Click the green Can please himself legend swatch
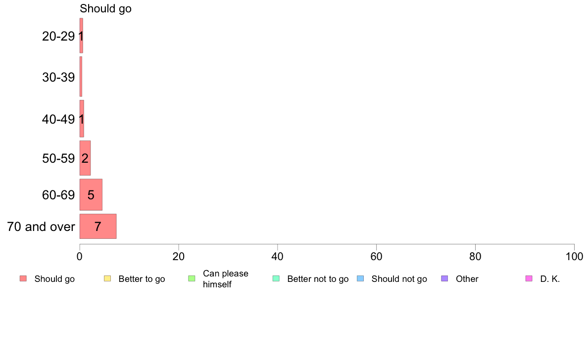588x364 pixels. pyautogui.click(x=192, y=278)
